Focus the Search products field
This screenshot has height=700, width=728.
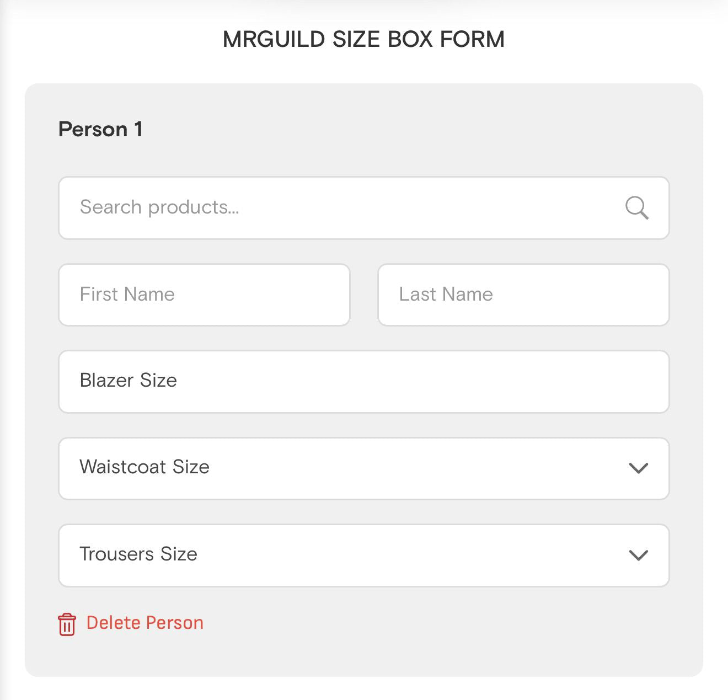click(342, 208)
